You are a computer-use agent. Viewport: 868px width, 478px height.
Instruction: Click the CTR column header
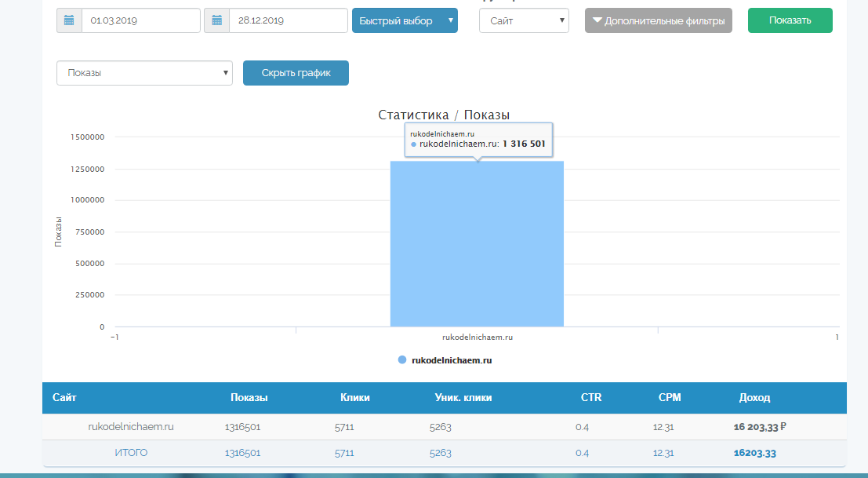591,397
